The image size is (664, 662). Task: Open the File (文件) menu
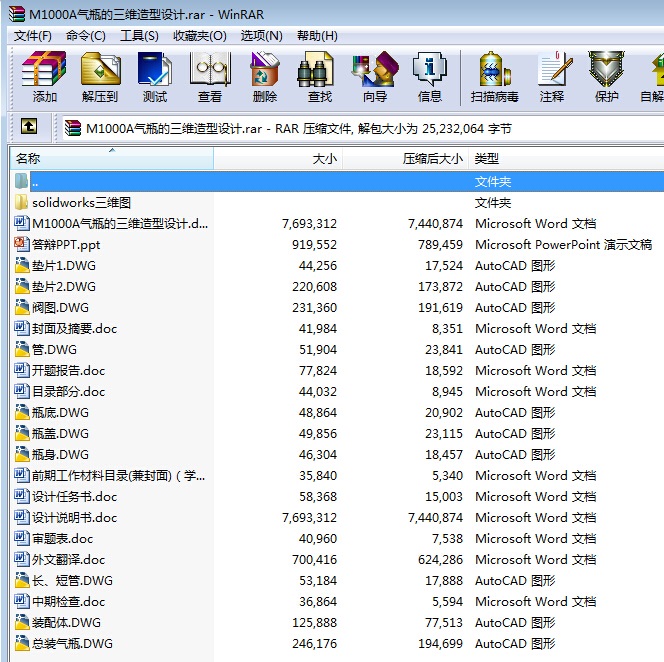pos(33,36)
